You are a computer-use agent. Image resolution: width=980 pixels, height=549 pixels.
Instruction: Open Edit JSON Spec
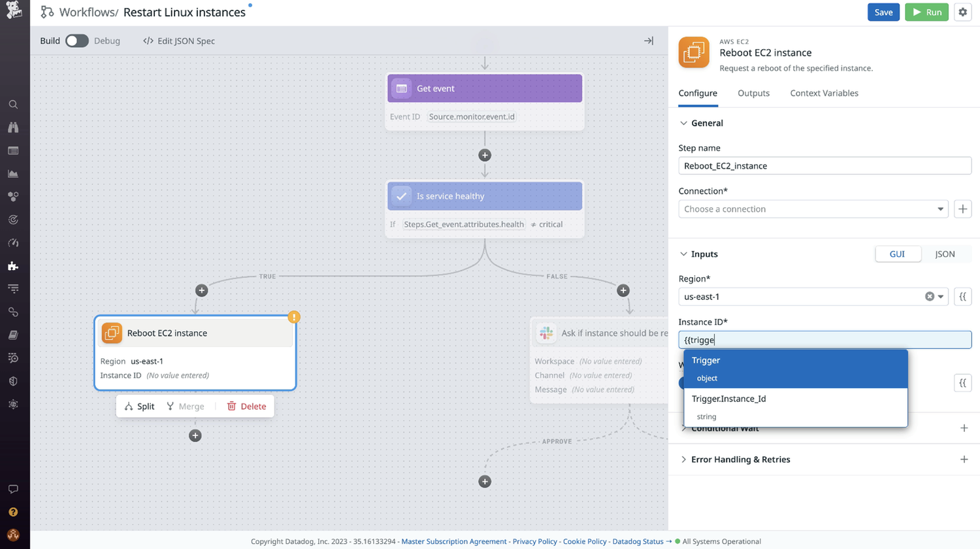[179, 41]
